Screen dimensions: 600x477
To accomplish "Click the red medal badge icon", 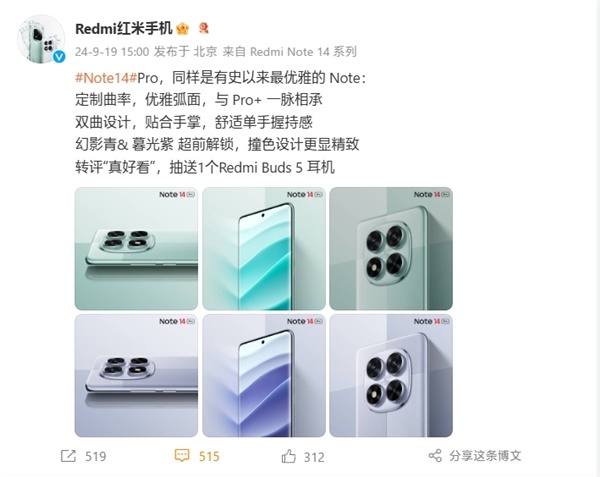I will tap(204, 28).
